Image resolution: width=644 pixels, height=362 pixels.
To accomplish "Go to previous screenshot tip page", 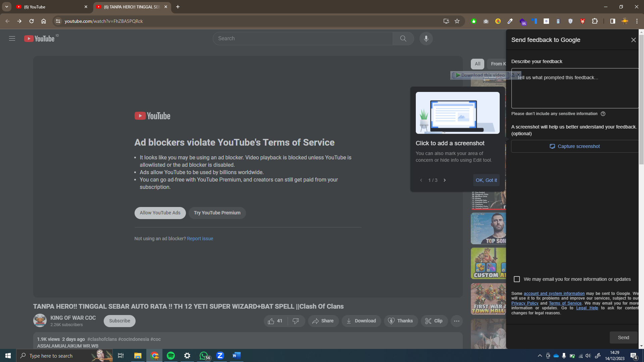I will [x=421, y=180].
